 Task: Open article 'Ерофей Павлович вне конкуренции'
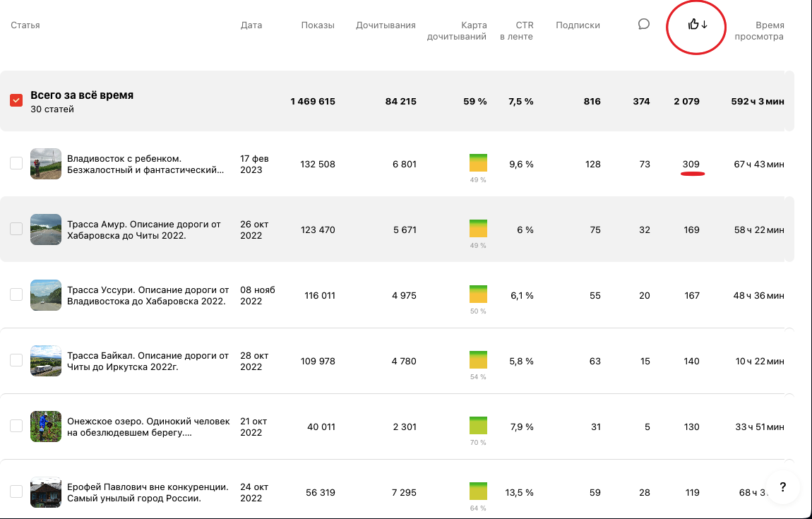pyautogui.click(x=148, y=493)
